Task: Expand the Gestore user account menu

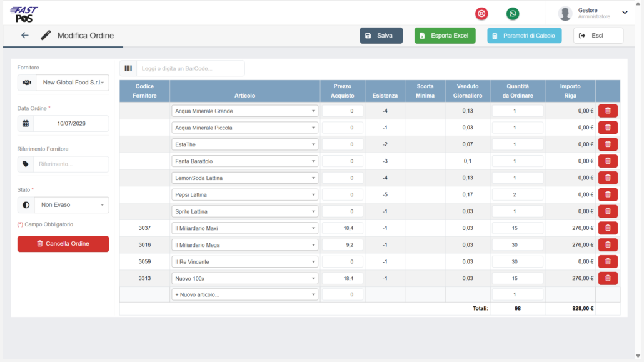Action: [x=593, y=13]
